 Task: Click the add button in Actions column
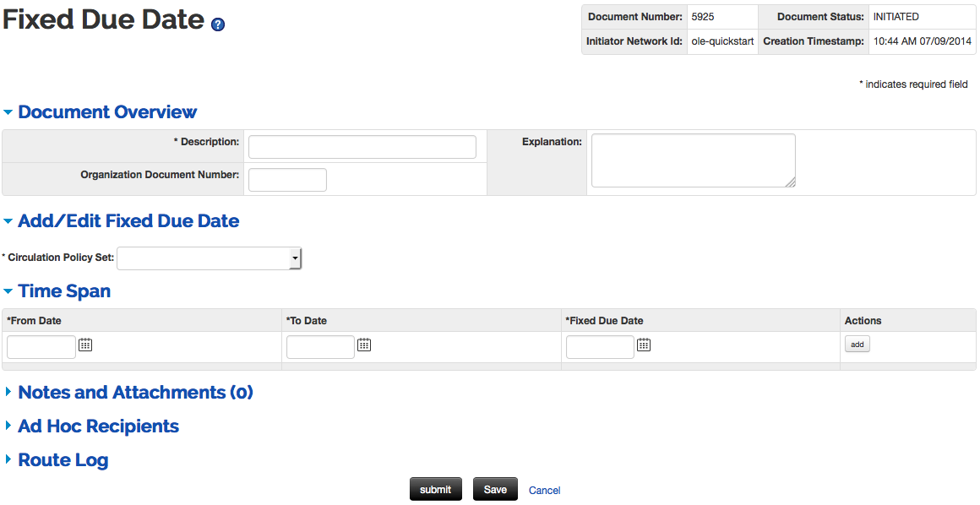coord(857,345)
